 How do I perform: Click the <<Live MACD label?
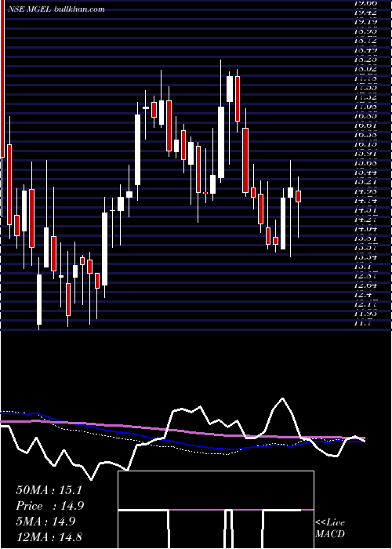coord(330,529)
